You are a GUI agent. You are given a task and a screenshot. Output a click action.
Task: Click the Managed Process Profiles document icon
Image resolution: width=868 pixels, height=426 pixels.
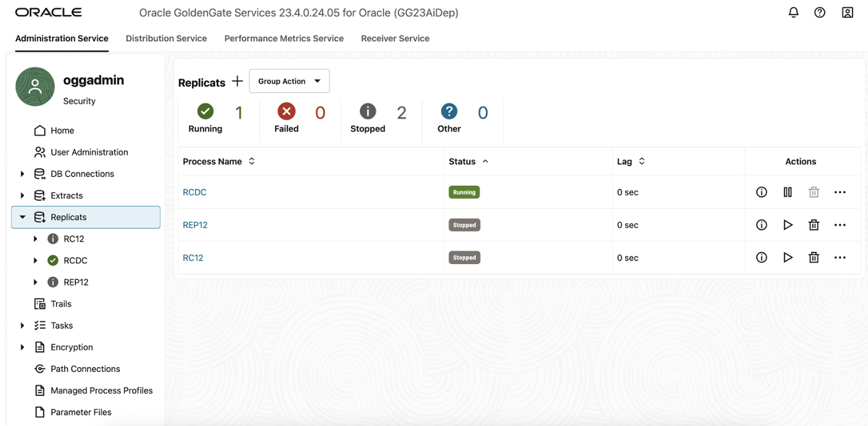tap(40, 390)
